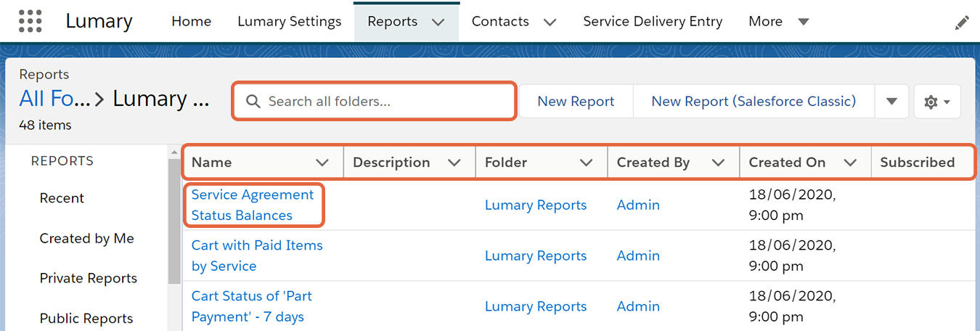Open the Folder column menu chevron
This screenshot has height=331, width=980.
click(x=587, y=163)
